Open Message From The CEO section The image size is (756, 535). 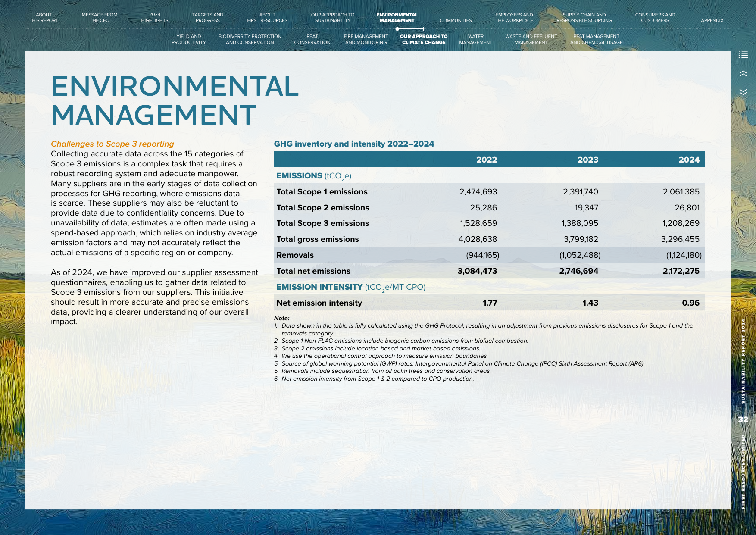click(x=100, y=18)
